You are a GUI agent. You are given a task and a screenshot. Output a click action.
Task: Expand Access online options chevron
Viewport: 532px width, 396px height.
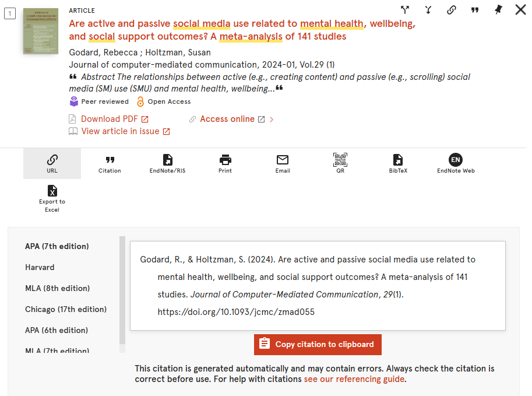272,119
